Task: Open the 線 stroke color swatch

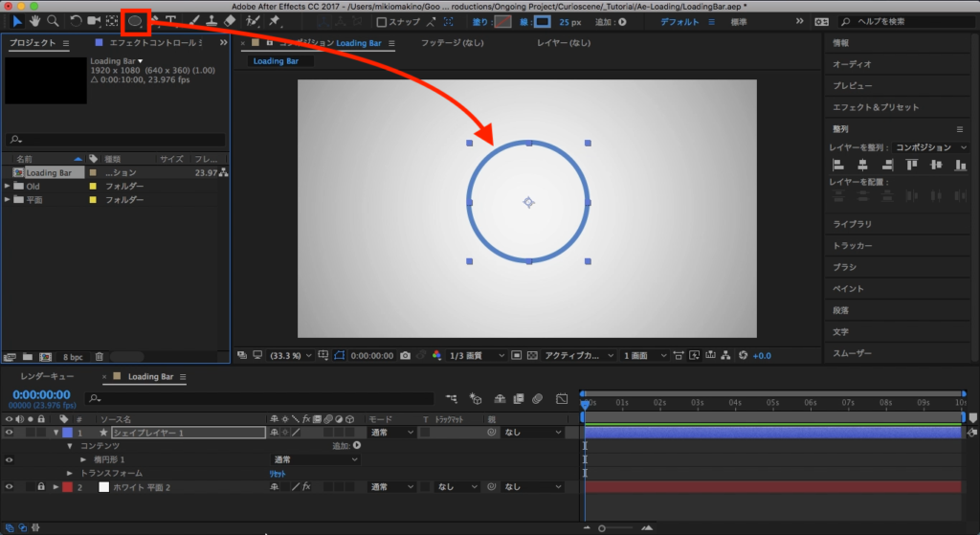Action: pyautogui.click(x=543, y=21)
